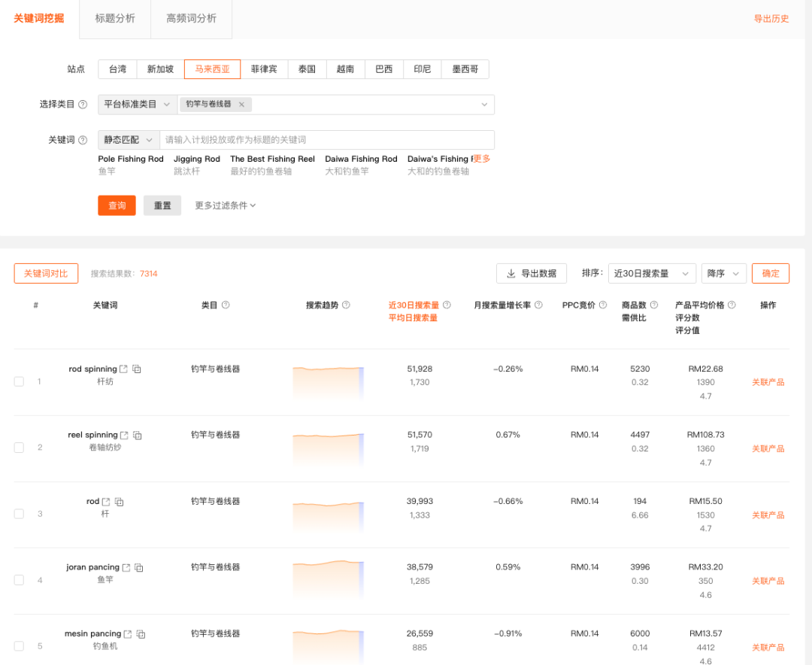Open 关联产品 for rod spinning
This screenshot has height=665, width=812.
(x=768, y=382)
